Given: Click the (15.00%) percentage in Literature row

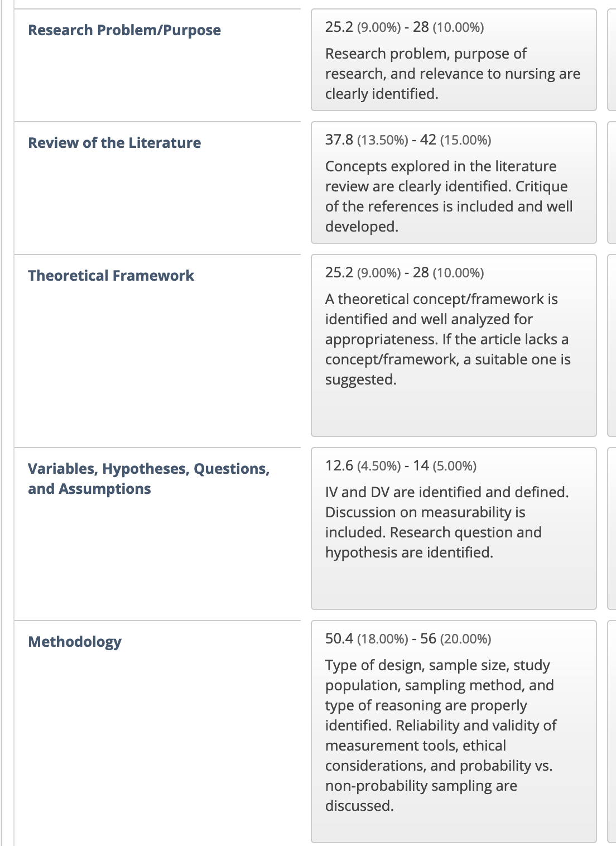Looking at the screenshot, I should 465,140.
